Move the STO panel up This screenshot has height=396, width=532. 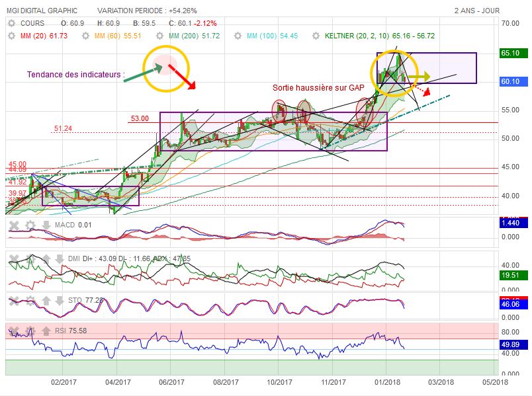[x=46, y=300]
